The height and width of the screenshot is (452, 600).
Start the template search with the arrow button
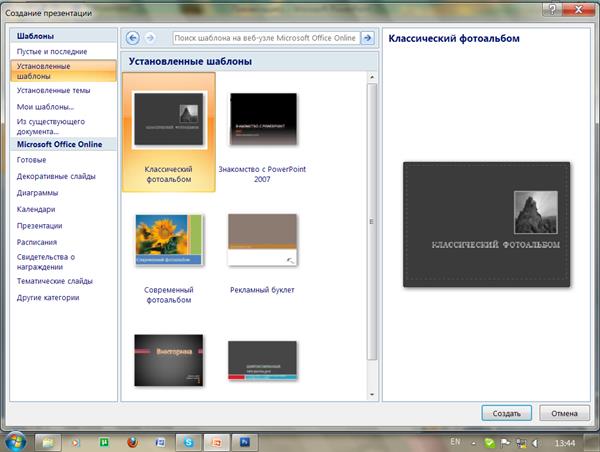tap(367, 38)
